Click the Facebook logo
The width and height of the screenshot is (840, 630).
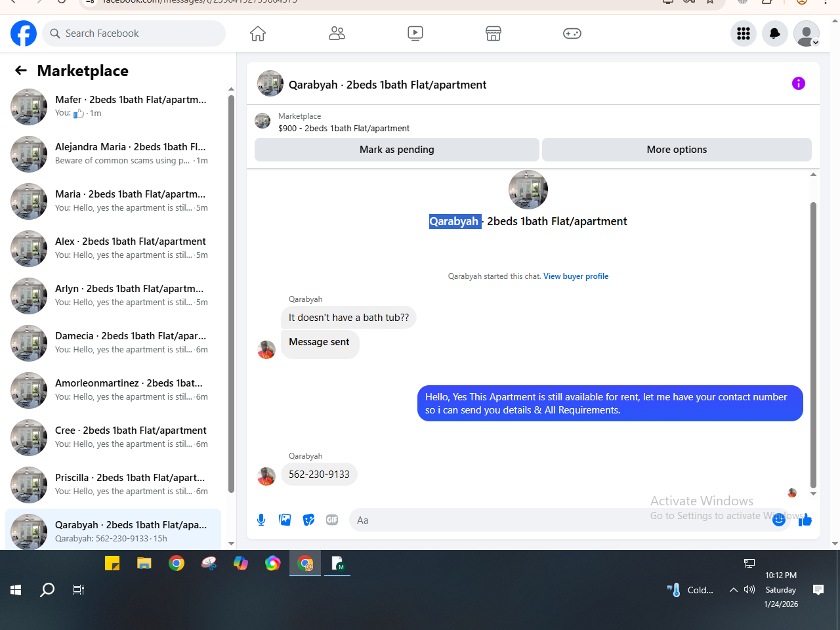tap(24, 33)
